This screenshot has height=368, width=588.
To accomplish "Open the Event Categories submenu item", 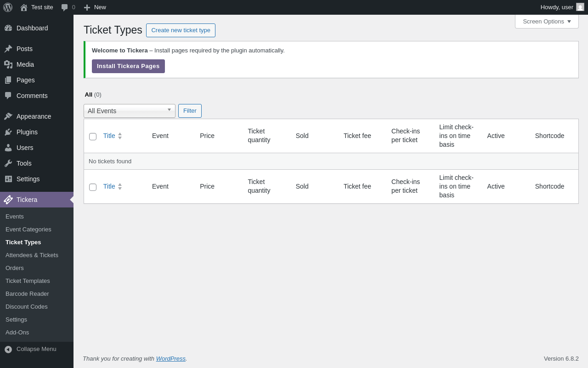I will point(28,229).
